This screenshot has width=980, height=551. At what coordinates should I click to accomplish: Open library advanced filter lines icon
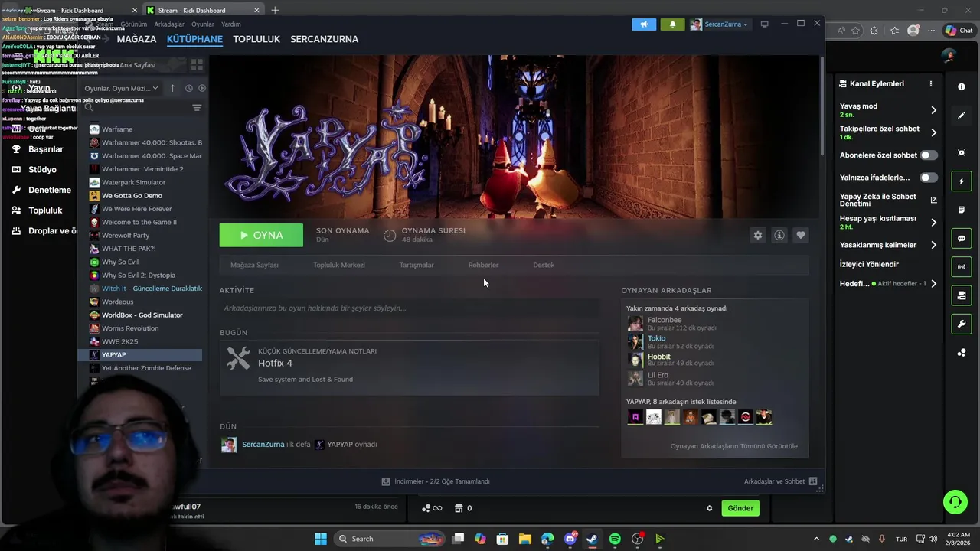click(x=197, y=108)
